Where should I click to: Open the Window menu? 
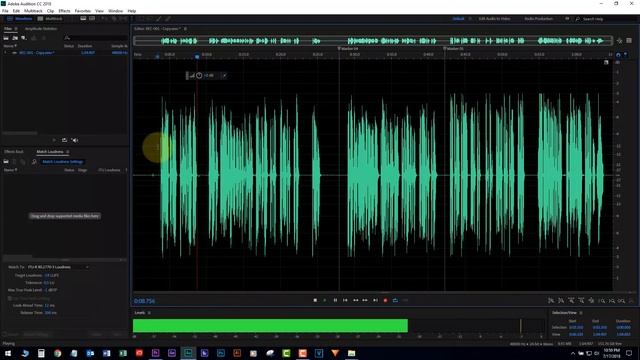click(116, 11)
